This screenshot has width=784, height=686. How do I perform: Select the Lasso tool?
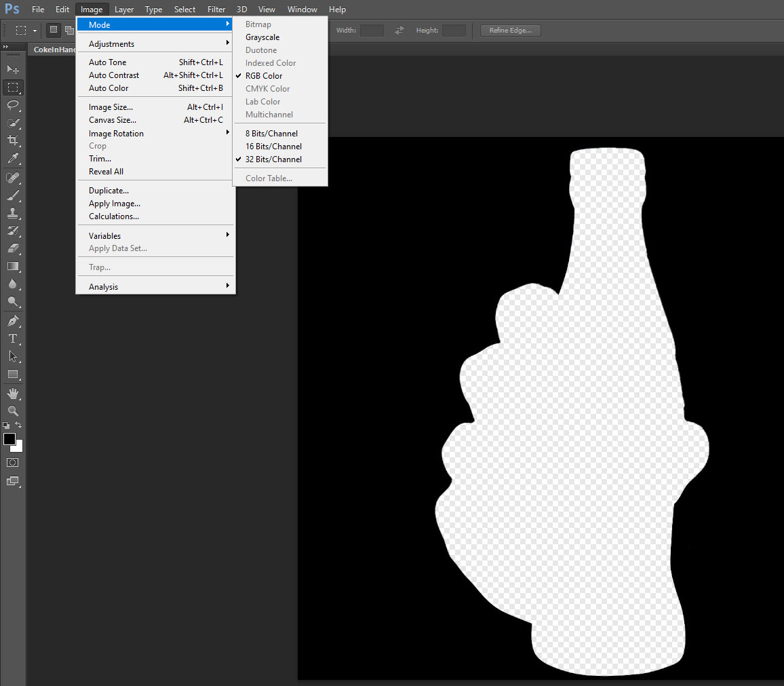tap(12, 105)
